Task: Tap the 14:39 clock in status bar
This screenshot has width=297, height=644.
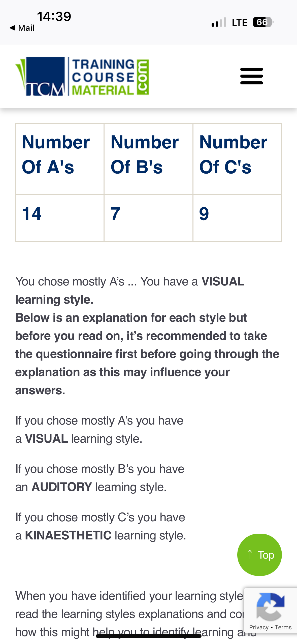Action: (x=54, y=17)
